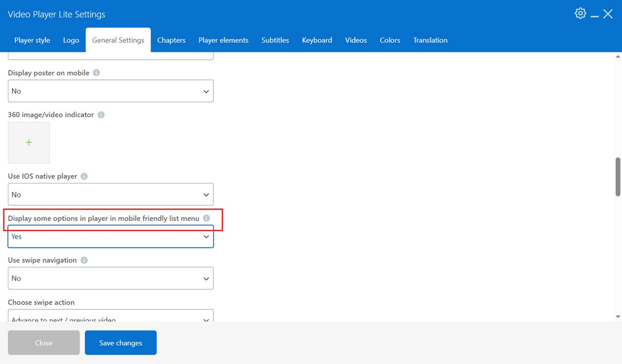Click info icon beside Display poster on mobile

pyautogui.click(x=96, y=73)
